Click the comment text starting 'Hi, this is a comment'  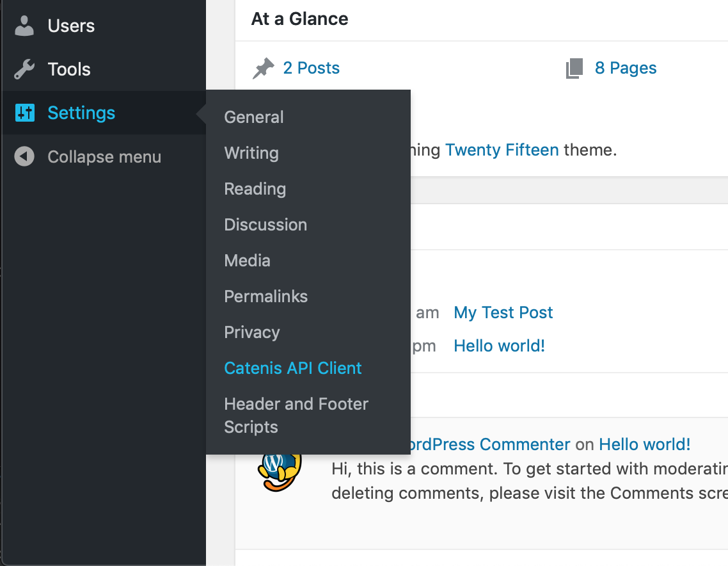click(x=530, y=481)
